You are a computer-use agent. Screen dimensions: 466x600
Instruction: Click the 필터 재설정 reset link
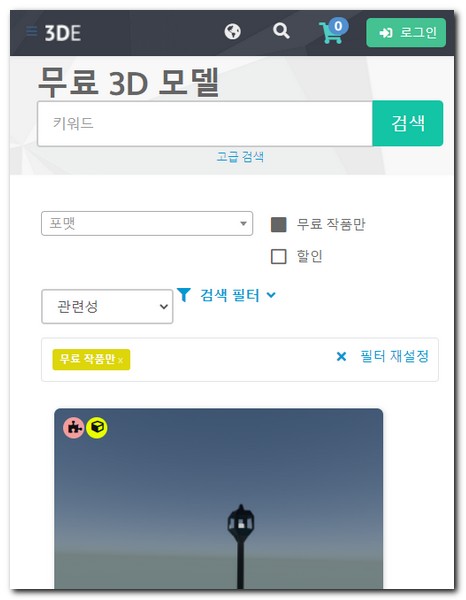(x=394, y=356)
